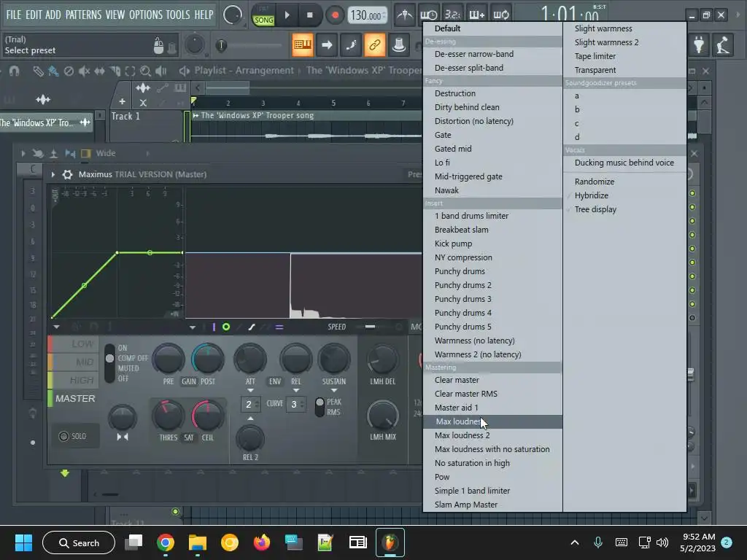The width and height of the screenshot is (747, 560).
Task: Open Maximus plugin gear options
Action: 67,174
